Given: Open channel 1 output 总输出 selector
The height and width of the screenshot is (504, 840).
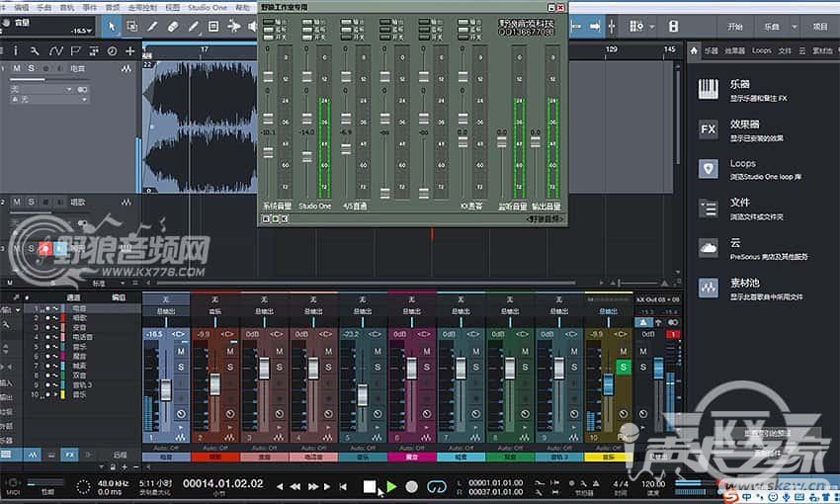Looking at the screenshot, I should (166, 311).
